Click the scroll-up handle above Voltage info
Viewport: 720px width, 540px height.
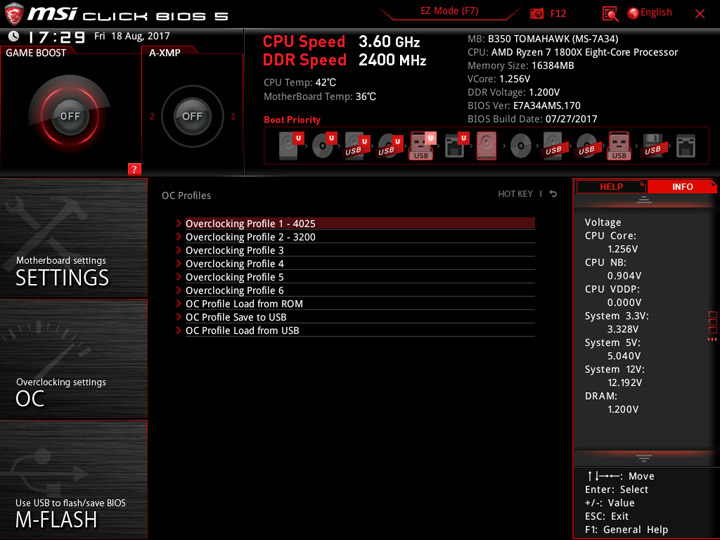(x=644, y=200)
